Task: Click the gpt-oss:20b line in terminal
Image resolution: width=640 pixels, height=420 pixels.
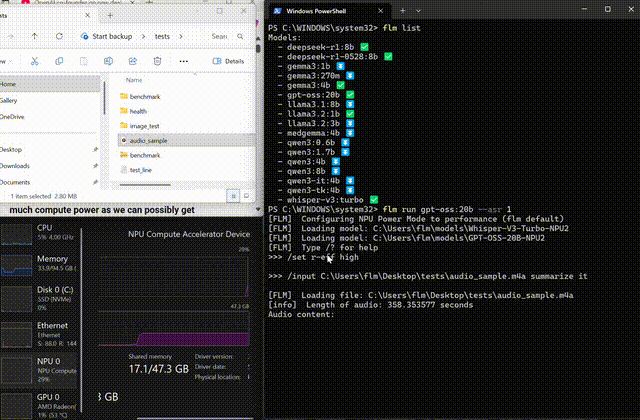Action: [x=316, y=95]
